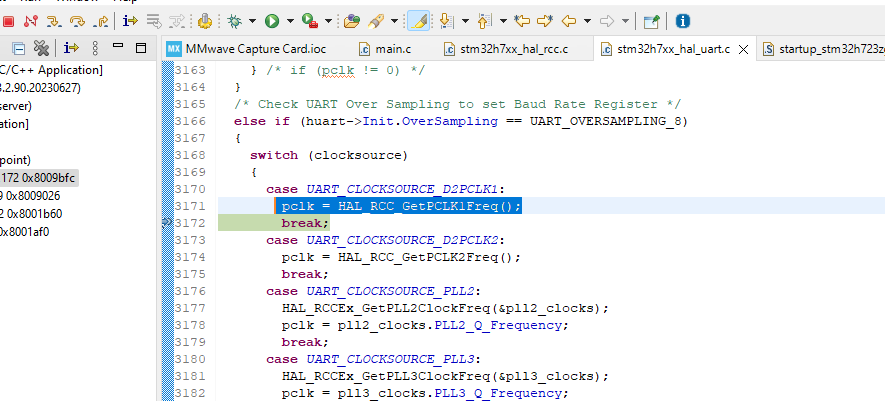Click PLL2_Q_Frequency on line 3178

pyautogui.click(x=498, y=325)
